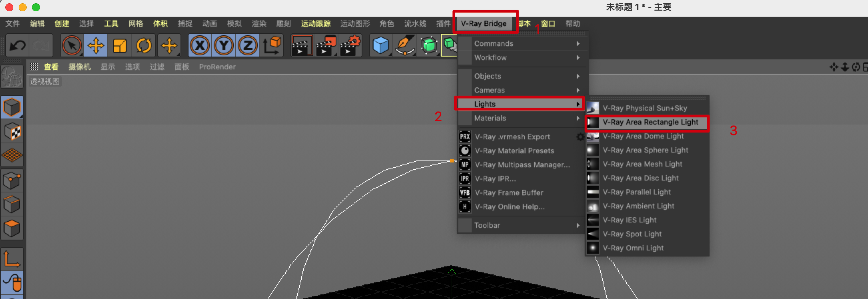Click the recent tool plus icon
This screenshot has width=868, height=299.
[x=169, y=46]
